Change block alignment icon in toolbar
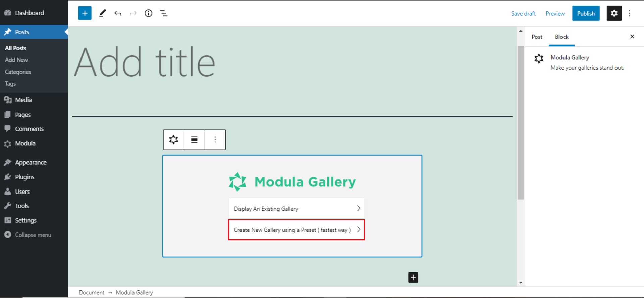 pyautogui.click(x=194, y=139)
